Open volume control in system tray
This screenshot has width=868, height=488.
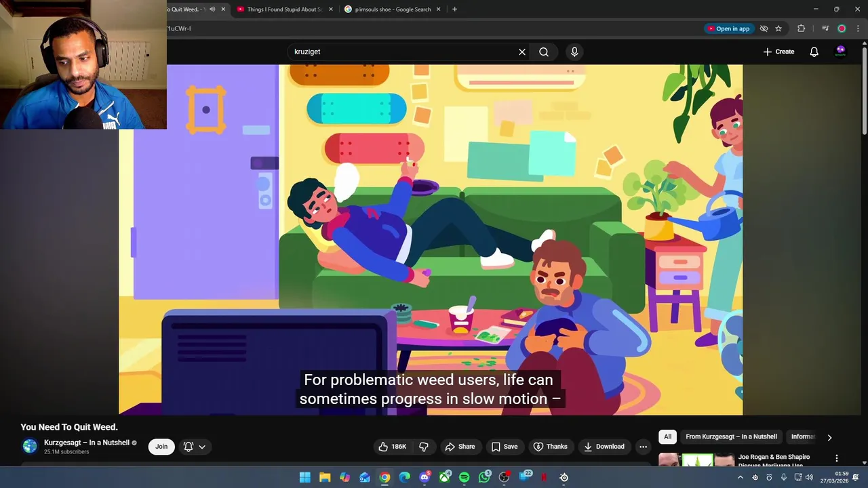809,477
